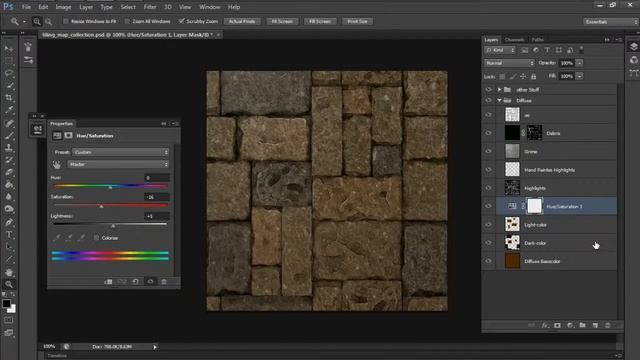The height and width of the screenshot is (360, 640).
Task: Select the Eyedropper tool in the toolbox
Action: (9, 110)
